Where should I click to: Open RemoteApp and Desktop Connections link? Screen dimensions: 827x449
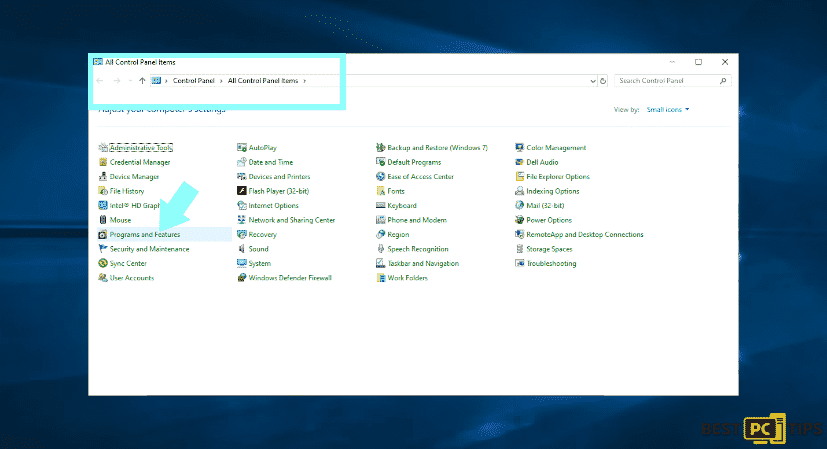pos(585,234)
